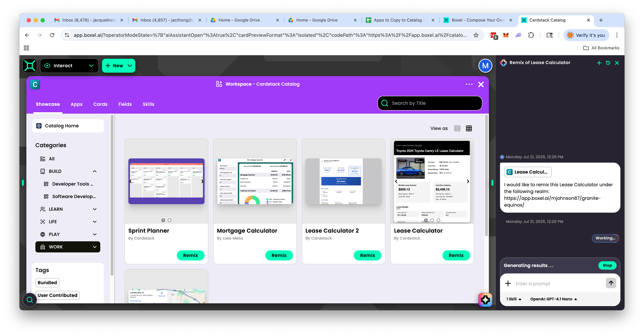Select second carousel dot on Lease Calculator
The width and height of the screenshot is (644, 336).
tap(432, 220)
